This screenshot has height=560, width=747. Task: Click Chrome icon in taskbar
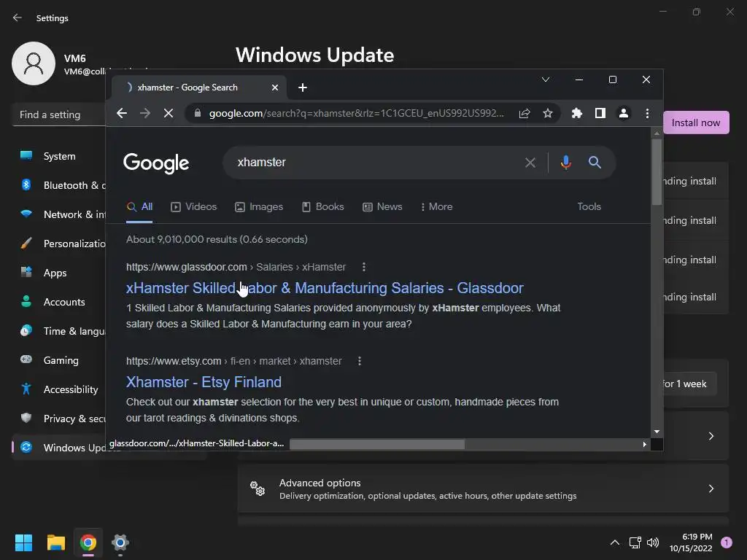pos(88,542)
